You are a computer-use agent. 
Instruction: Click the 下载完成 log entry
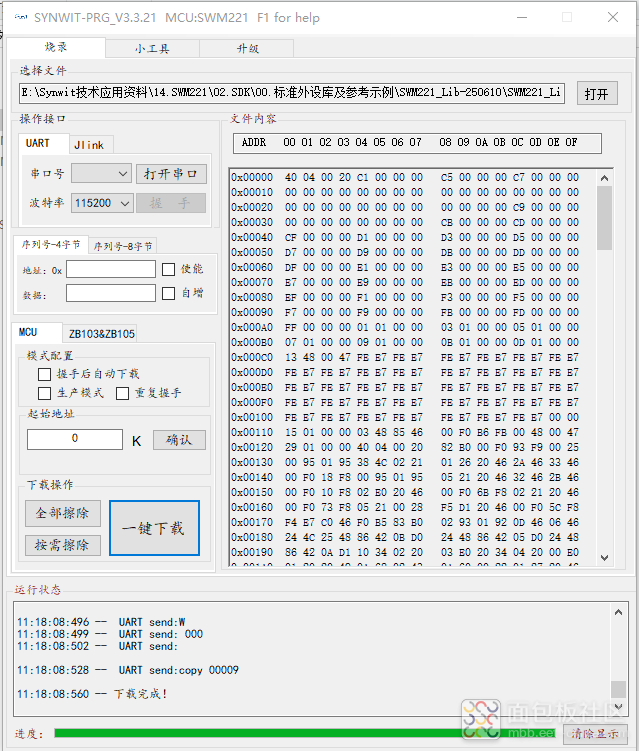coord(92,694)
